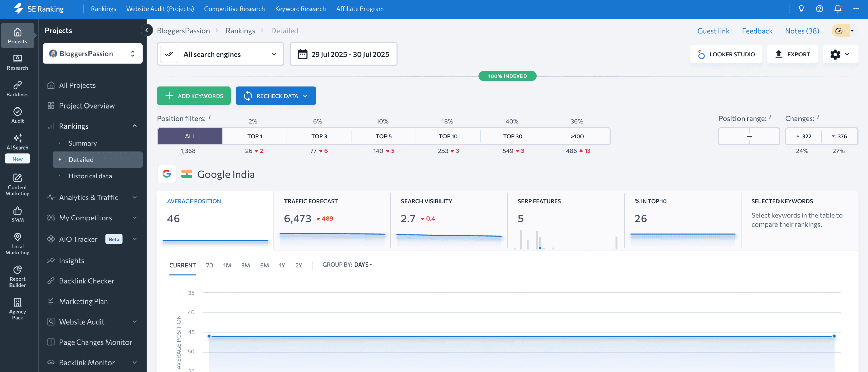The image size is (868, 372).
Task: Open the Audit sidebar icon
Action: click(x=17, y=115)
